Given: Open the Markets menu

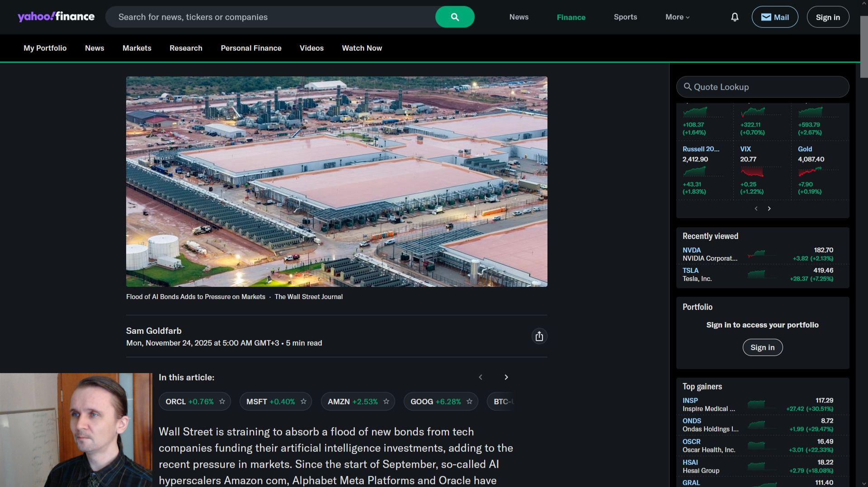Looking at the screenshot, I should tap(137, 48).
